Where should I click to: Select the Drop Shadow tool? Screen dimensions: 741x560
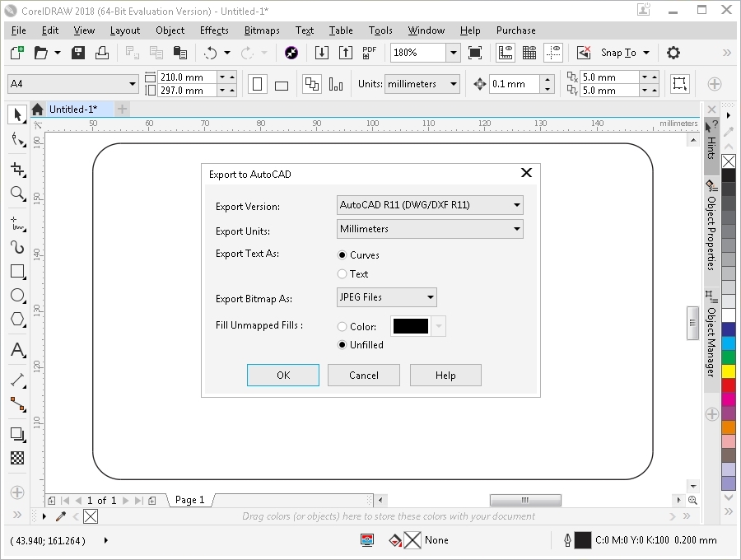pyautogui.click(x=17, y=434)
